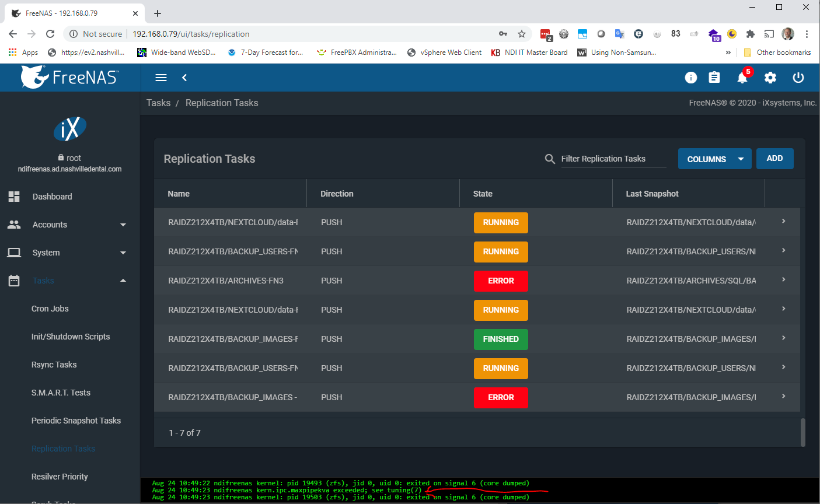
Task: Expand last BACKUP_IMAGES row chevron
Action: pyautogui.click(x=783, y=396)
